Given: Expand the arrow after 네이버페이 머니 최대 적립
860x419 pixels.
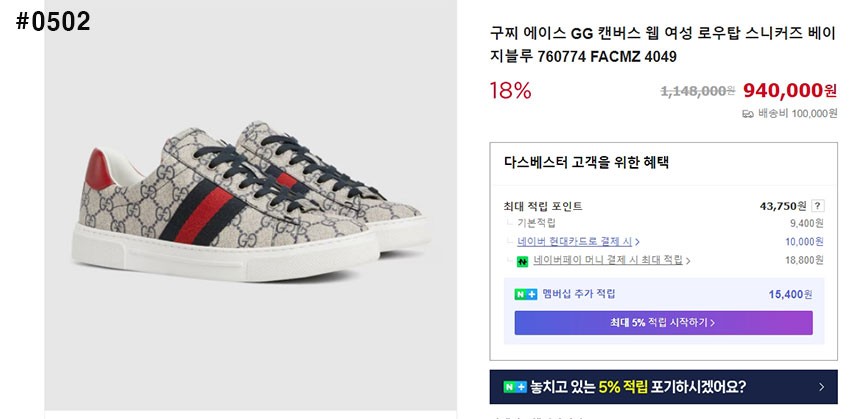Looking at the screenshot, I should 689,260.
